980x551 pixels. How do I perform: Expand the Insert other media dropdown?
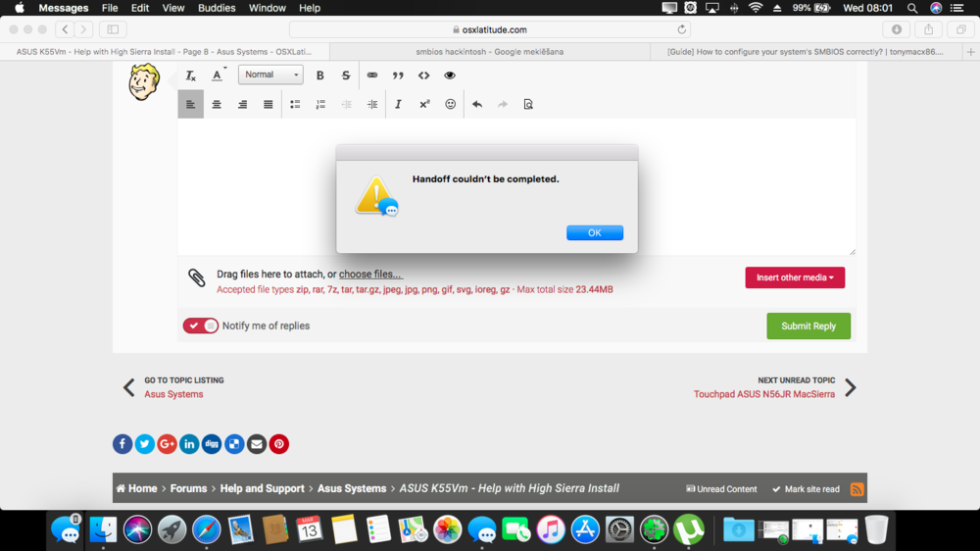pos(795,277)
